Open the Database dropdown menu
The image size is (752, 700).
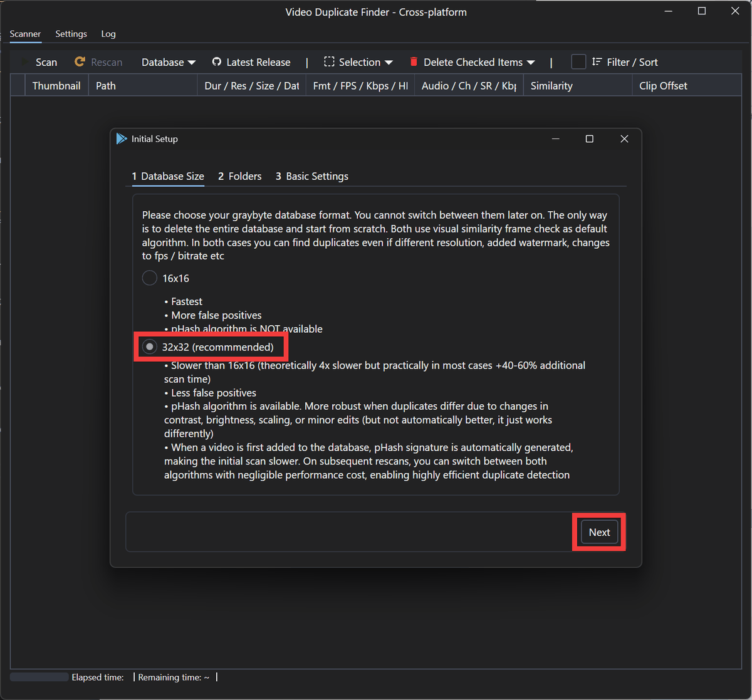[x=169, y=62]
